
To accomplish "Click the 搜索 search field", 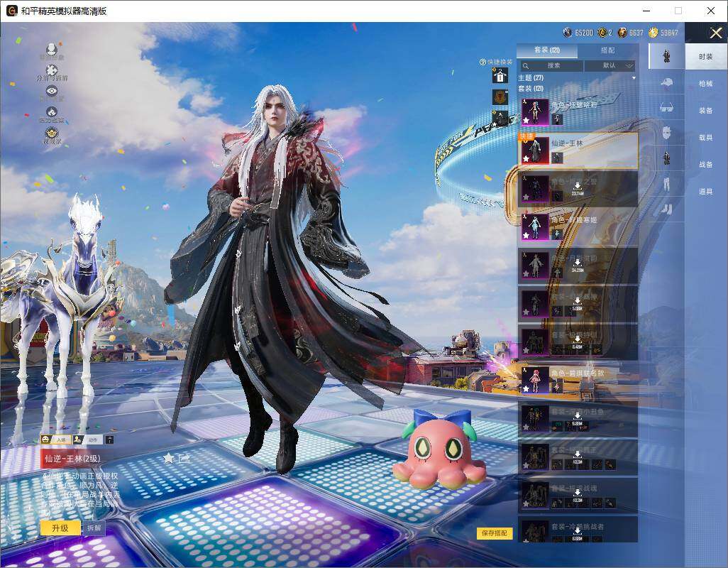I will click(551, 66).
